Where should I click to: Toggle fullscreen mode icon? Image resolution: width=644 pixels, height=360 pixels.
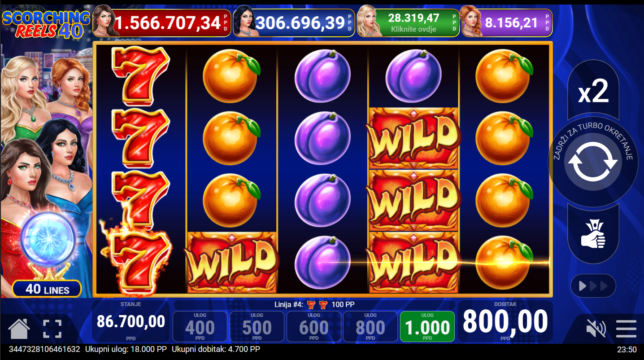click(52, 329)
